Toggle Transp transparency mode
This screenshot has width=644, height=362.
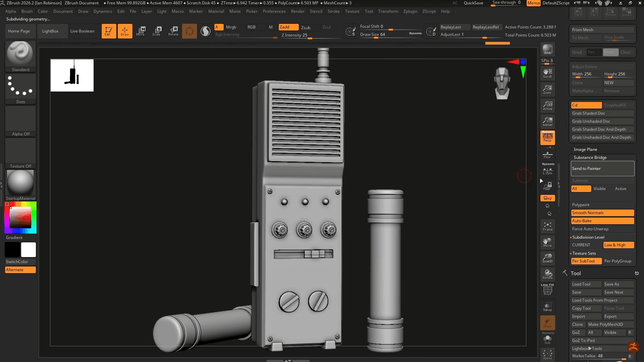[x=547, y=307]
